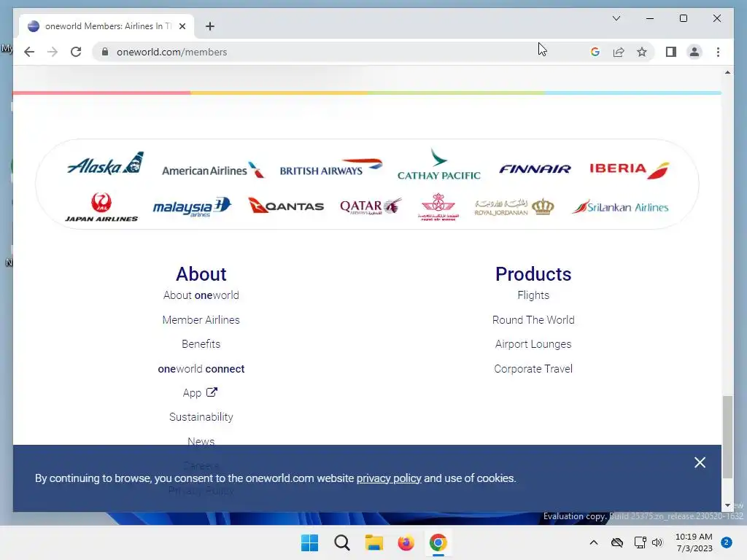Open the notification badge
This screenshot has width=747, height=560.
[727, 542]
